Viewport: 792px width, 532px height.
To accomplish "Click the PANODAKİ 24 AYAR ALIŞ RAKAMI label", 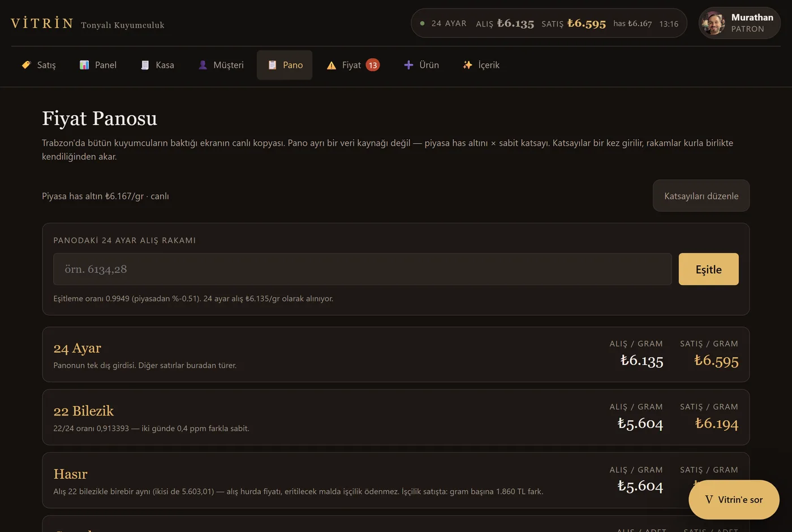I will tap(124, 240).
